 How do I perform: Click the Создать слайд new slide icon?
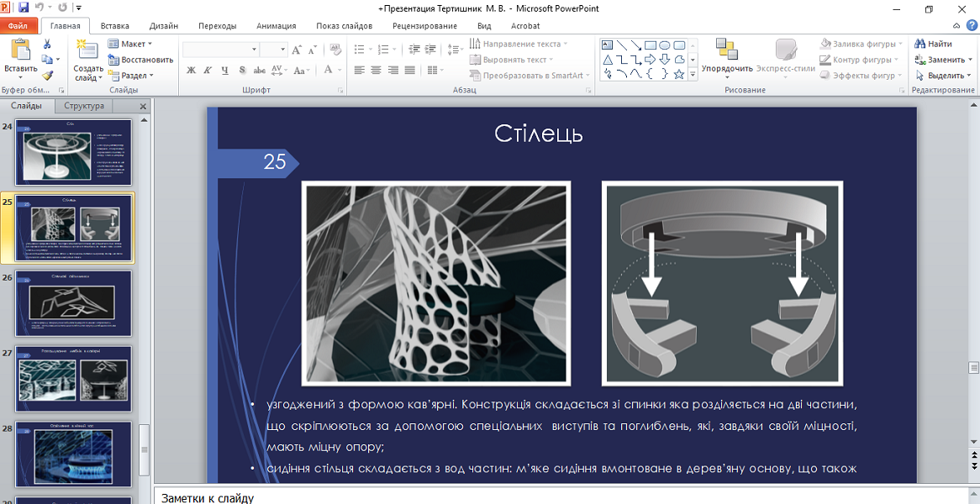[88, 51]
